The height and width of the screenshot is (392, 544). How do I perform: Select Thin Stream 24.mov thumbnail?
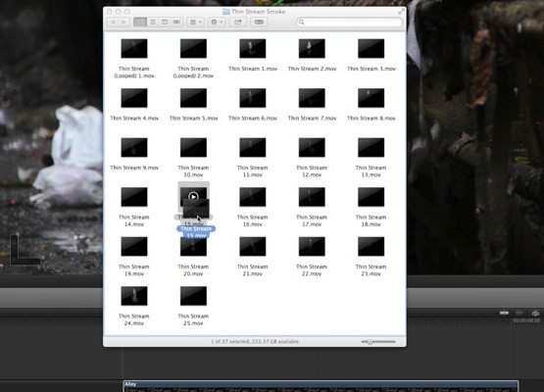click(134, 296)
